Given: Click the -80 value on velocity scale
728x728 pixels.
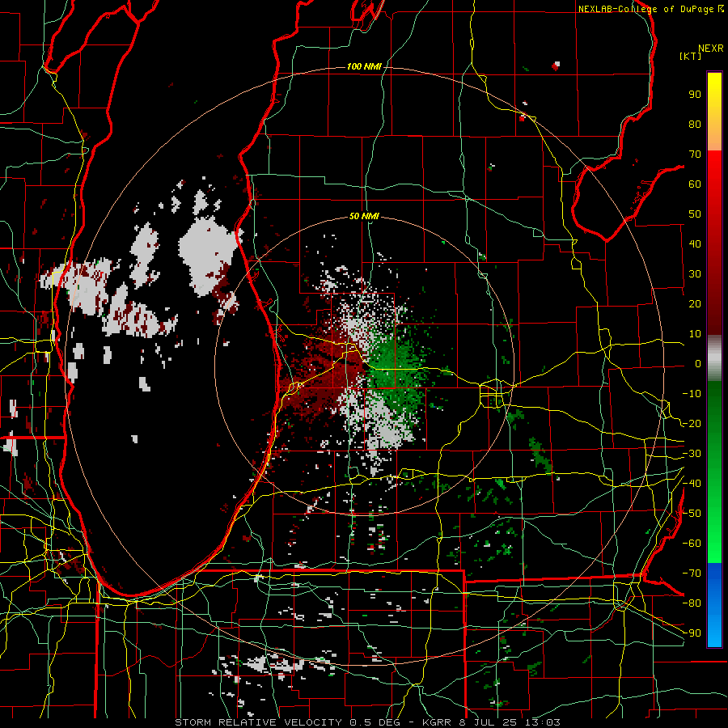Looking at the screenshot, I should 692,603.
